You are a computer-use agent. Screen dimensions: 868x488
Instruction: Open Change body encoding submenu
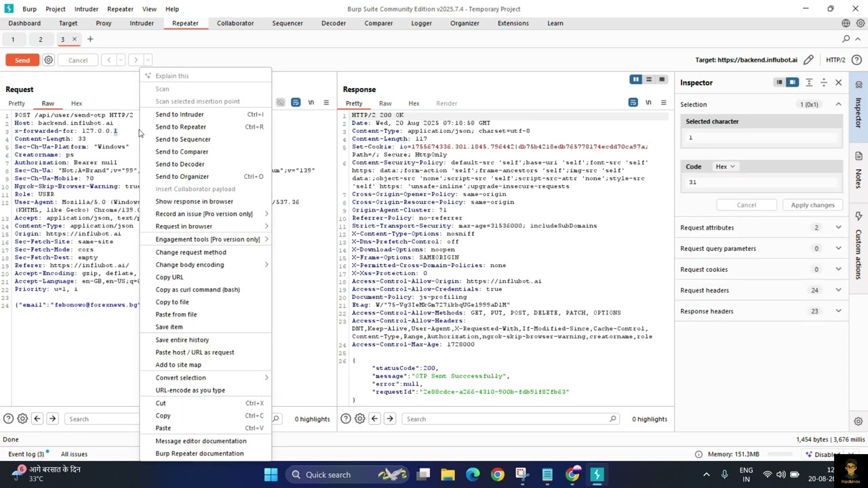[205, 265]
